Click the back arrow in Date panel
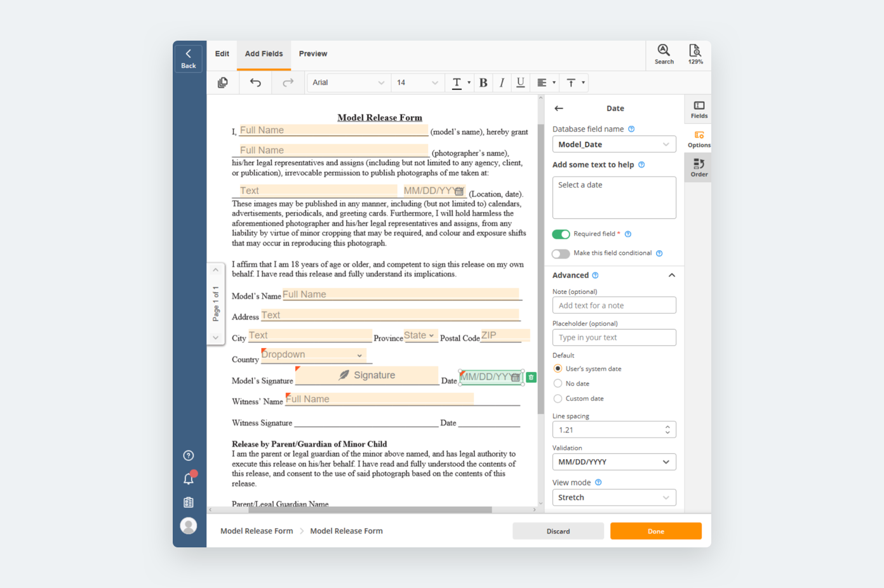This screenshot has width=884, height=588. click(559, 109)
